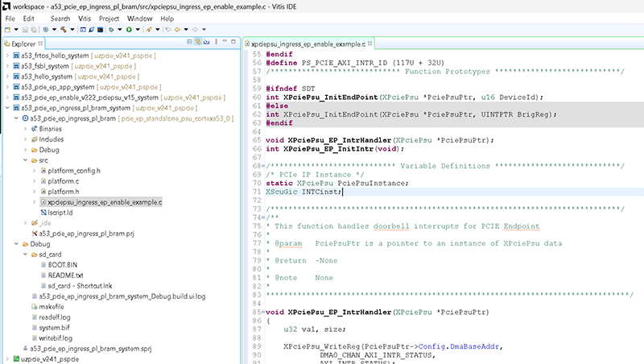Expand platform_config.h node
Screen dimensions: 644x364
tap(35, 171)
